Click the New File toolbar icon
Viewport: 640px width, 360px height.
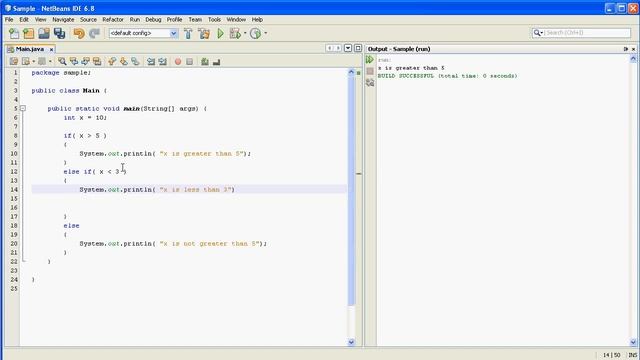click(x=14, y=33)
